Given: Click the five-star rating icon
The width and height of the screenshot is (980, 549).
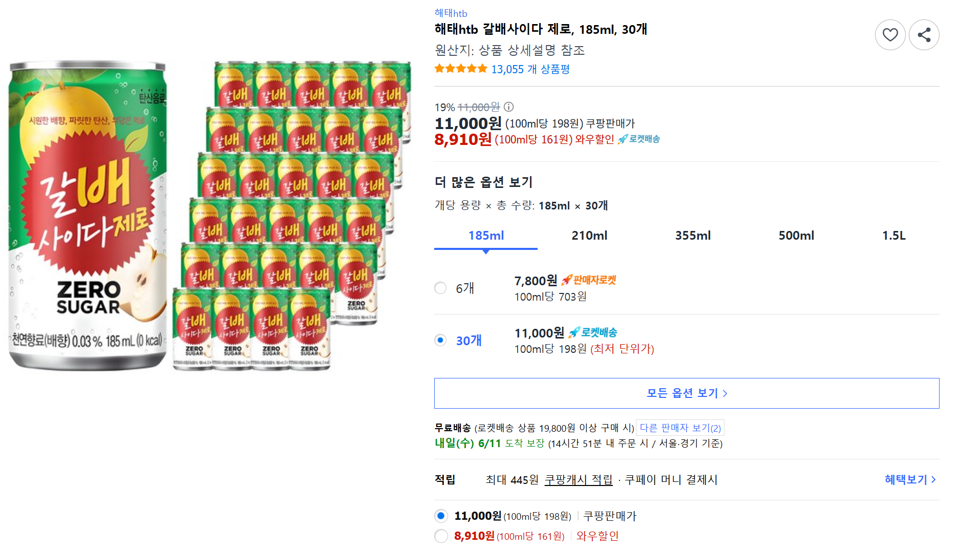Looking at the screenshot, I should 460,68.
